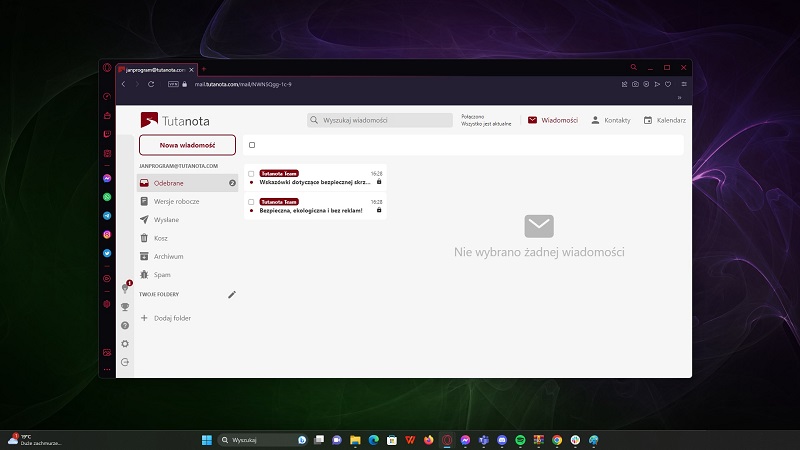
Task: Open the Wersje robocze drafts folder
Action: click(187, 201)
